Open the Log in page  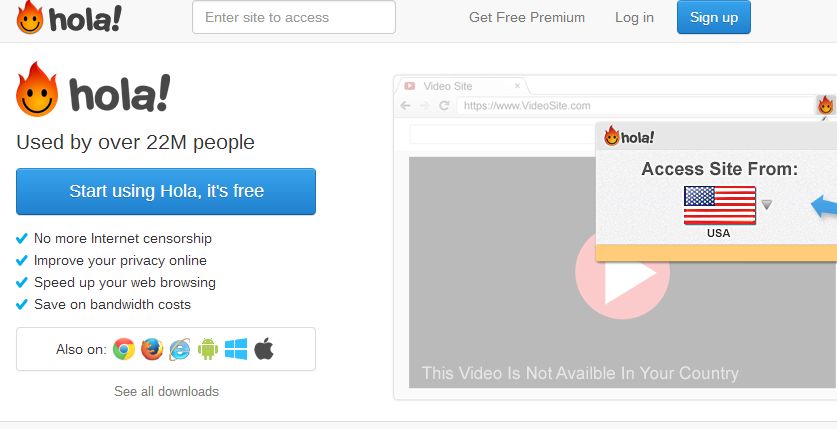634,18
